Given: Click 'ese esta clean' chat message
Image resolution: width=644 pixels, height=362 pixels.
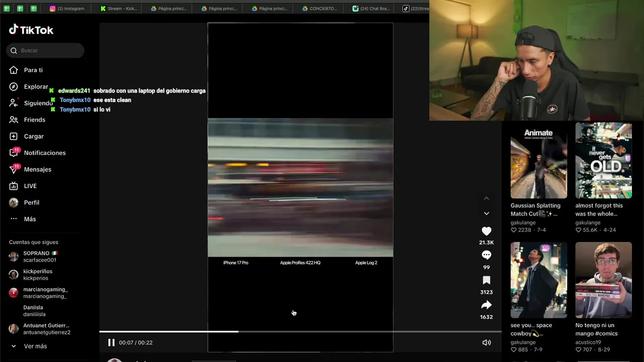Looking at the screenshot, I should [x=112, y=100].
